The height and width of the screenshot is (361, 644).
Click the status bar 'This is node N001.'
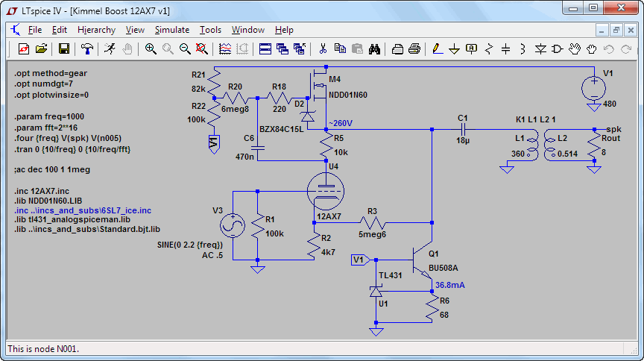[x=43, y=349]
